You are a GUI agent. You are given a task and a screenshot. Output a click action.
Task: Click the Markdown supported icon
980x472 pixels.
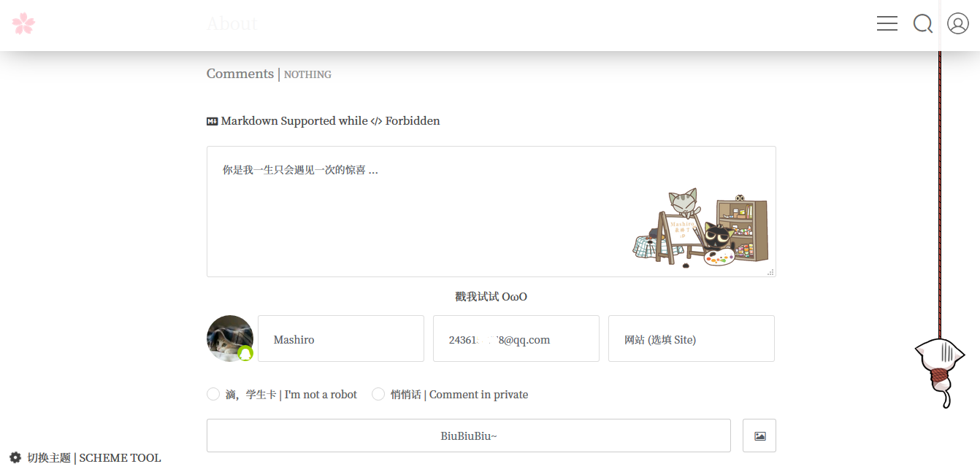pyautogui.click(x=213, y=120)
